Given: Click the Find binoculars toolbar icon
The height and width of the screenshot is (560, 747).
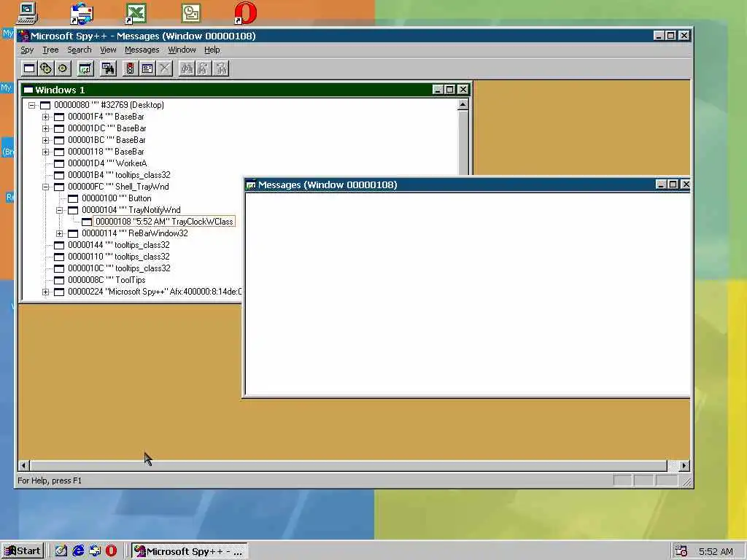Looking at the screenshot, I should click(186, 69).
